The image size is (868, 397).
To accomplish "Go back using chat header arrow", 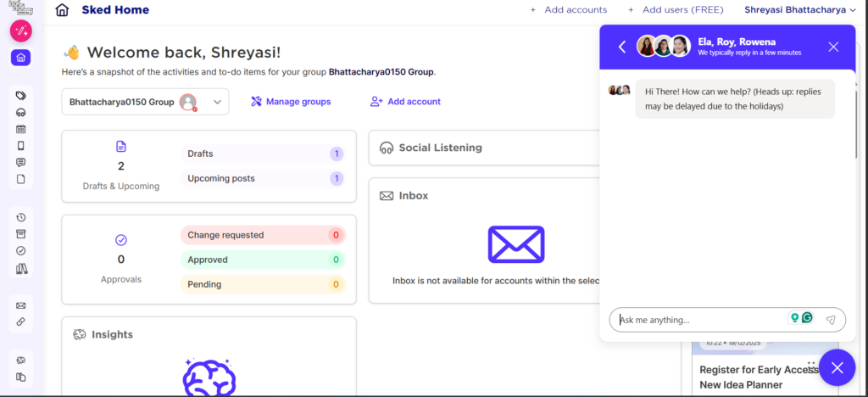I will [622, 47].
